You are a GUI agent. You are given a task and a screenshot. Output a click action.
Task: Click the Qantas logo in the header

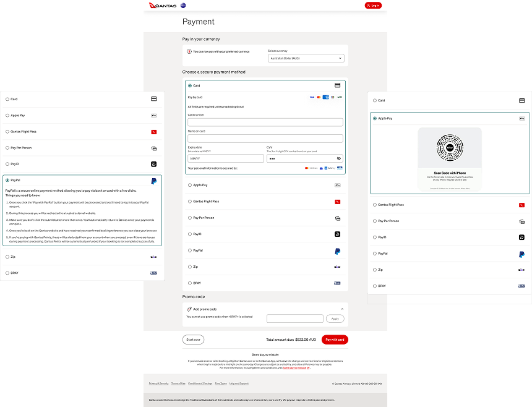(163, 6)
